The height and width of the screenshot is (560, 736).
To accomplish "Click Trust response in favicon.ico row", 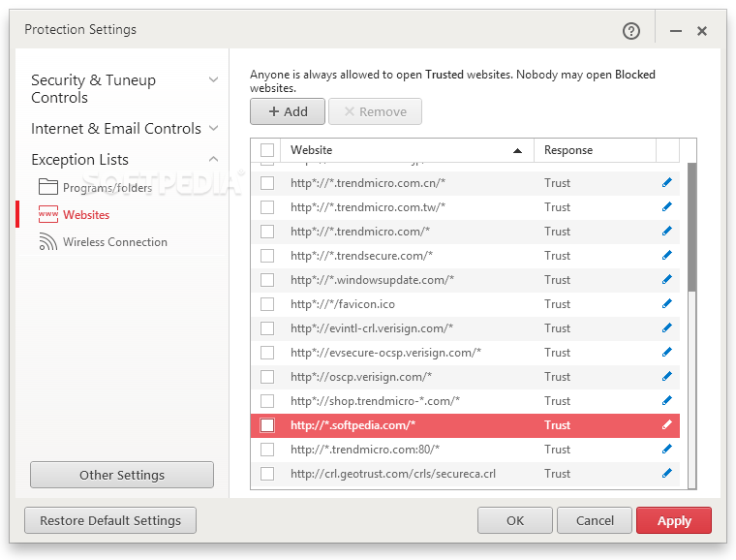I will point(557,304).
